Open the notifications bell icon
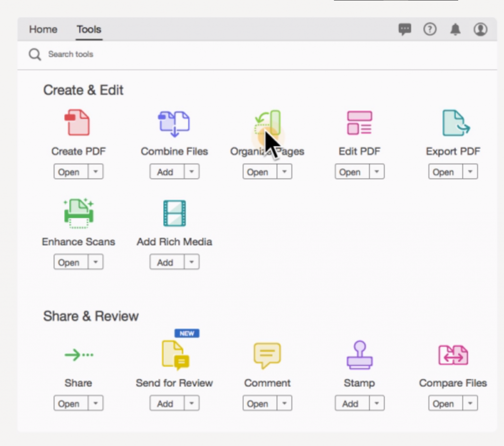Image resolution: width=504 pixels, height=446 pixels. click(455, 30)
